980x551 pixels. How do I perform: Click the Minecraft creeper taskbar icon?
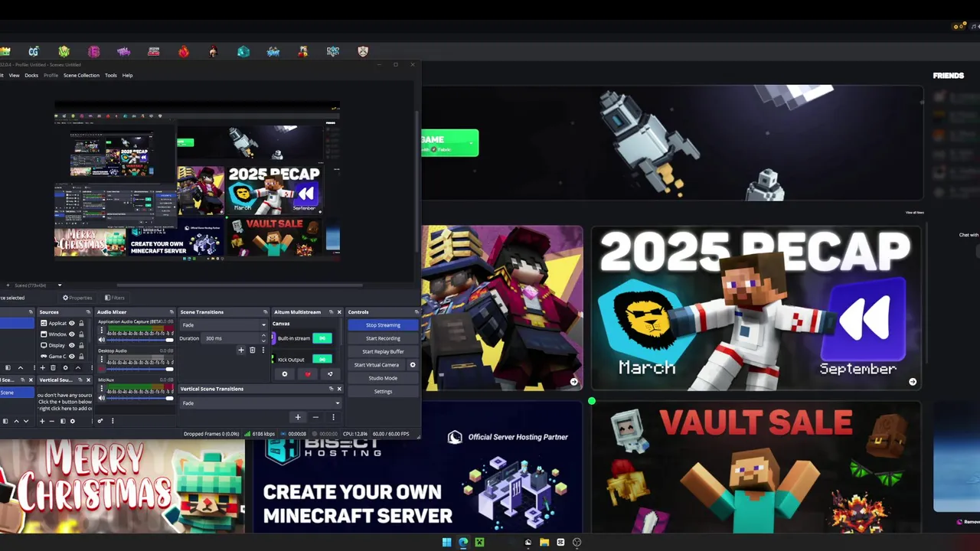(x=479, y=542)
